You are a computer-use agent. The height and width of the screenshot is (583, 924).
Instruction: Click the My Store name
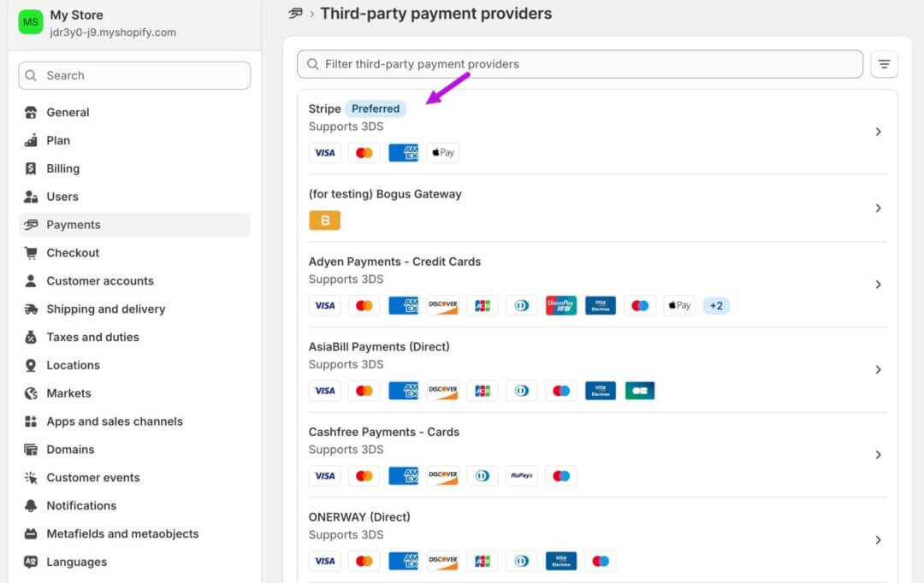click(77, 15)
